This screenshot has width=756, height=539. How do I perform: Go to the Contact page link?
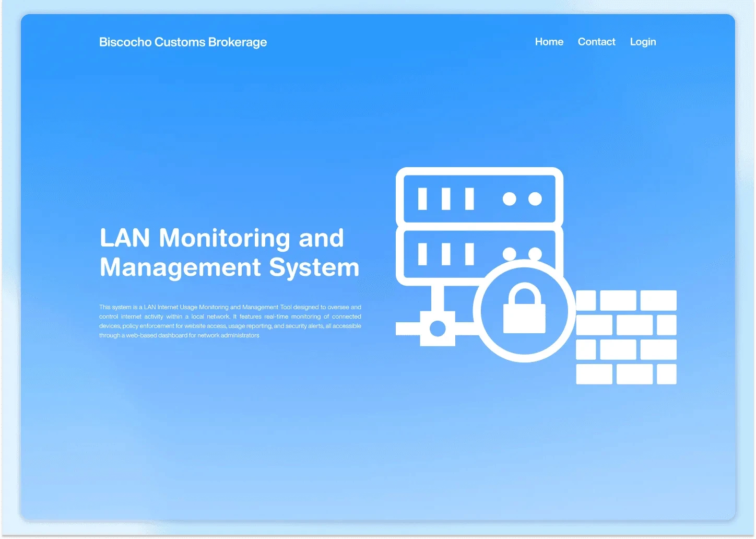tap(596, 42)
